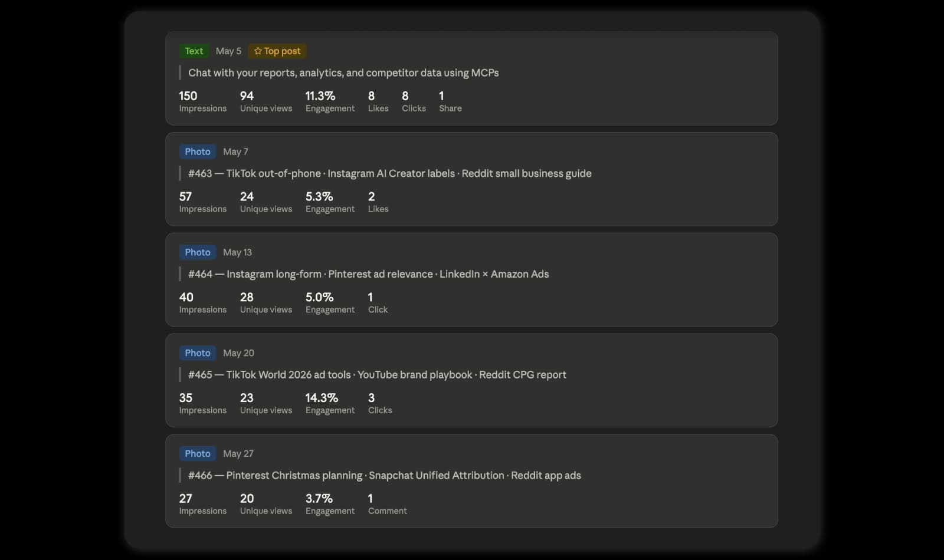Click the 11.3% Engagement value
This screenshot has width=944, height=560.
click(x=320, y=96)
